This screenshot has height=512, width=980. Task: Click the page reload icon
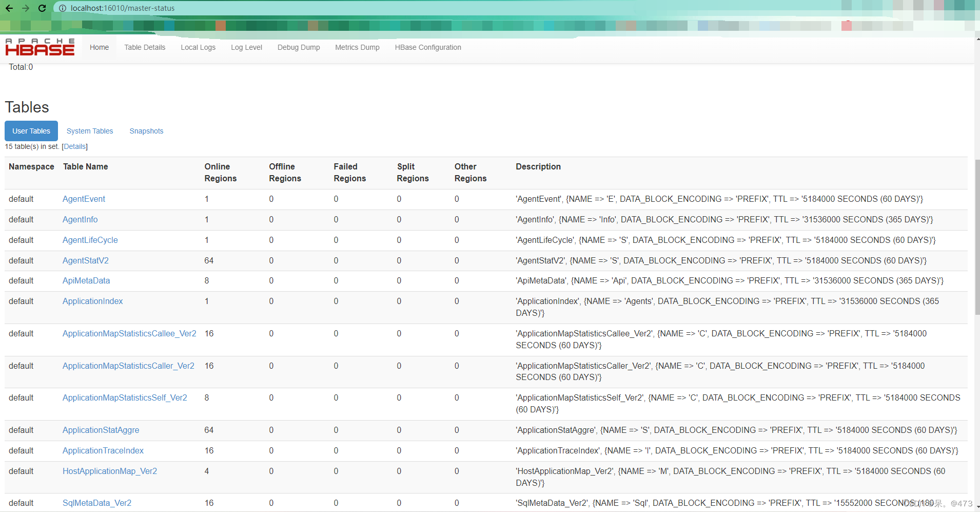(x=42, y=8)
